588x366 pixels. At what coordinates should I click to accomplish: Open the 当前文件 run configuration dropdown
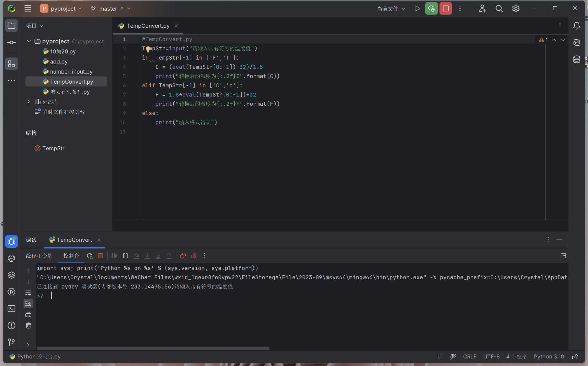(x=391, y=9)
